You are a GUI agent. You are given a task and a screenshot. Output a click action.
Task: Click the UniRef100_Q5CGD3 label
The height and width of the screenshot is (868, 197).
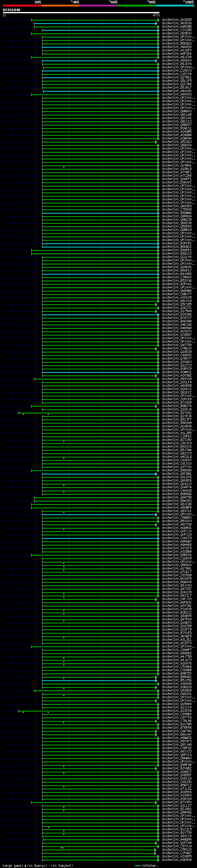pyautogui.click(x=177, y=142)
